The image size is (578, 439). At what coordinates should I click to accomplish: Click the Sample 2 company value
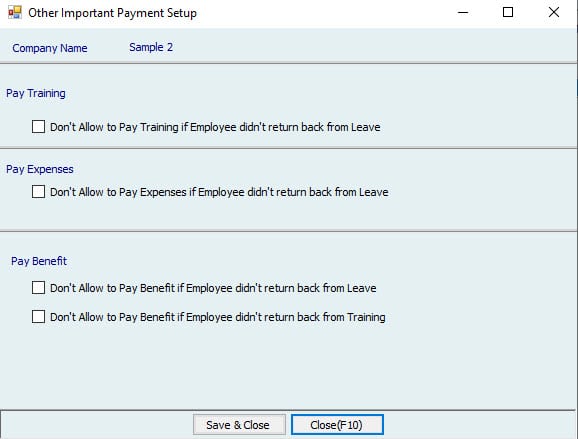(151, 47)
